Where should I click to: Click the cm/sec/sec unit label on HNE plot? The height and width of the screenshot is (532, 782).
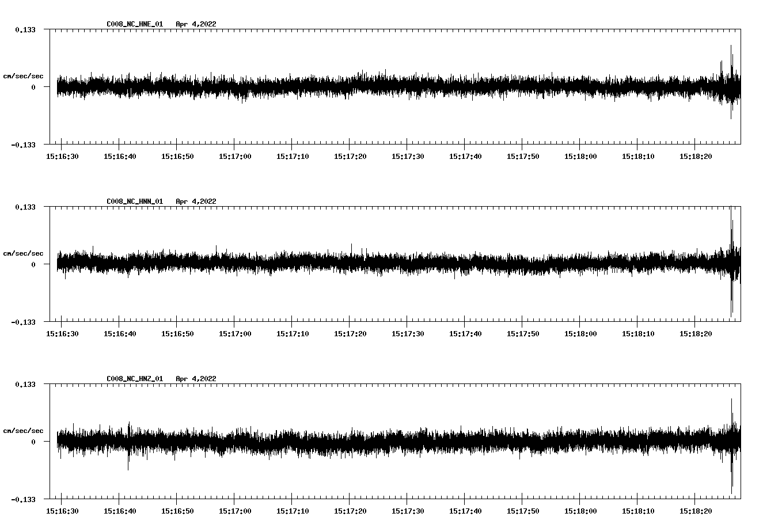[24, 76]
